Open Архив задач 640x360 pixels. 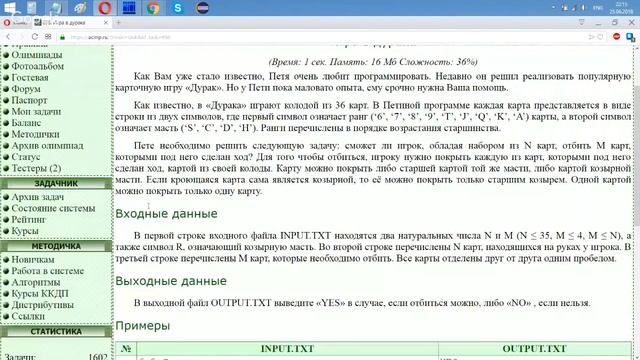click(x=38, y=197)
